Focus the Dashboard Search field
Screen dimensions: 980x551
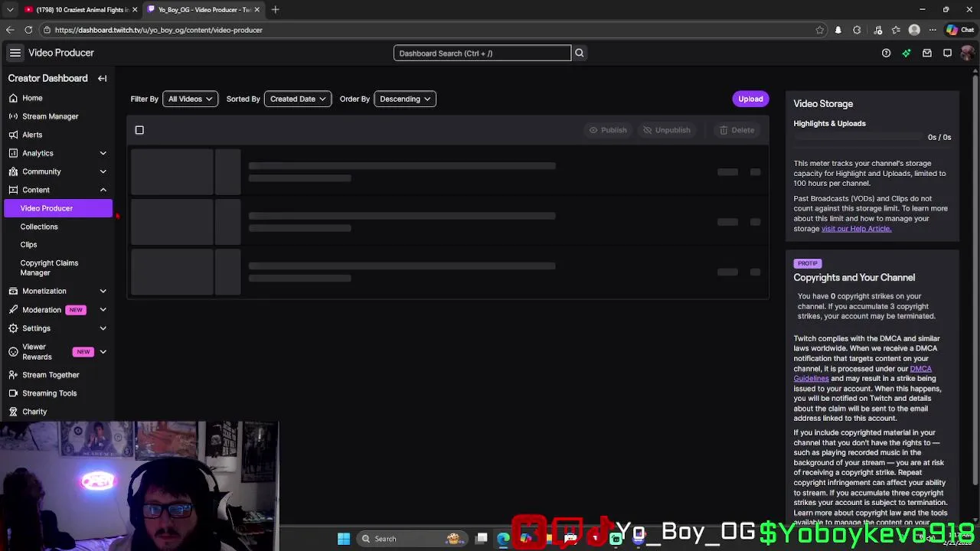[482, 53]
